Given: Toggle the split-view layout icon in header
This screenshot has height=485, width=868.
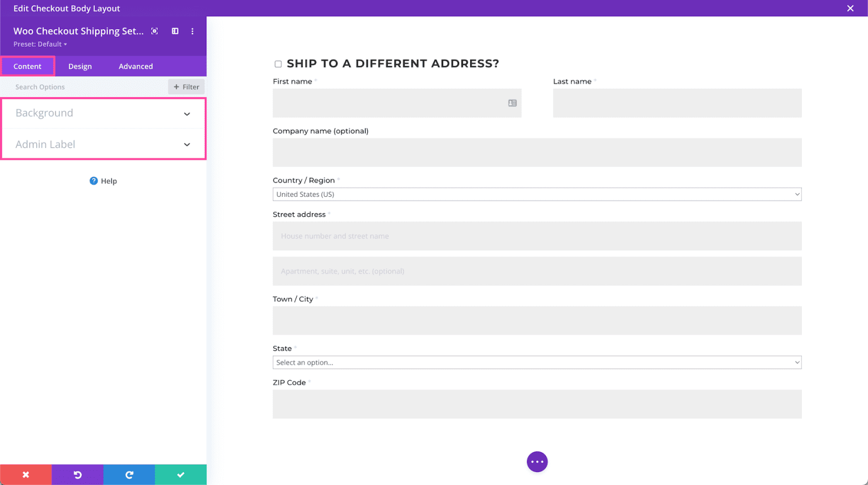Looking at the screenshot, I should click(175, 31).
